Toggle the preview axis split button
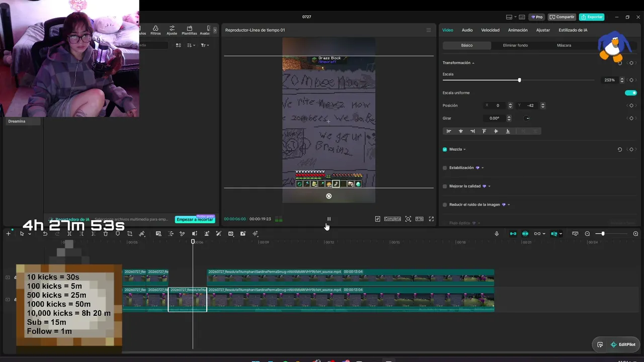644x362 pixels. [x=554, y=234]
